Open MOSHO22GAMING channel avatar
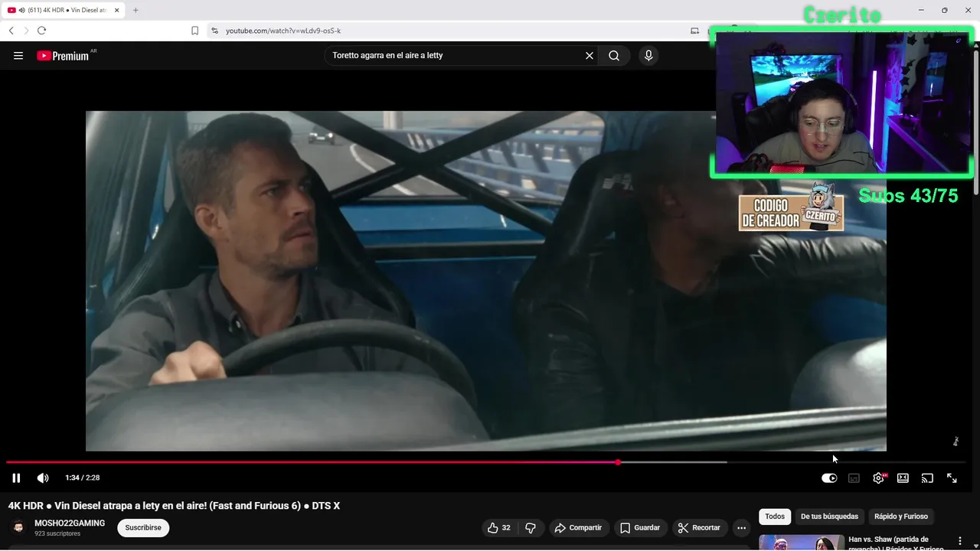This screenshot has height=551, width=980. pyautogui.click(x=18, y=528)
